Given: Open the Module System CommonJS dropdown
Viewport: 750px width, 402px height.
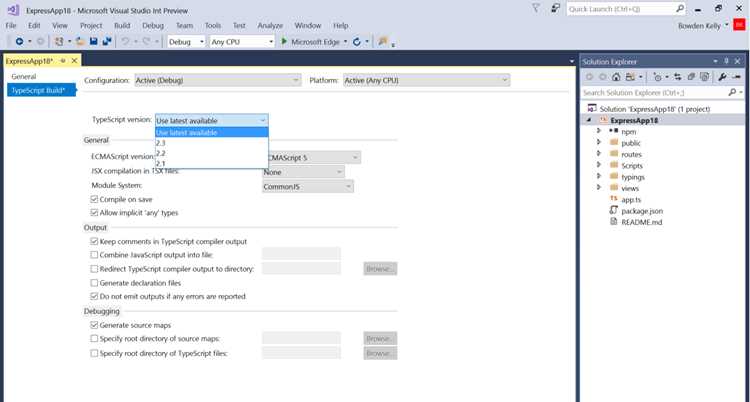Looking at the screenshot, I should pyautogui.click(x=308, y=186).
